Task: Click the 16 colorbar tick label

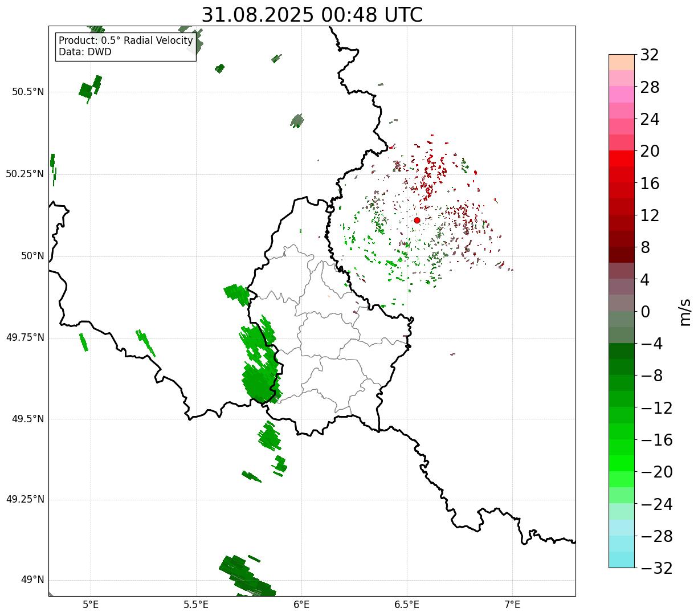Action: point(650,183)
